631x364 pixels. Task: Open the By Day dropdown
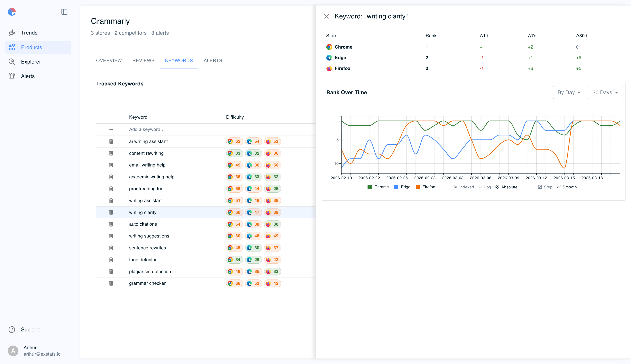569,93
